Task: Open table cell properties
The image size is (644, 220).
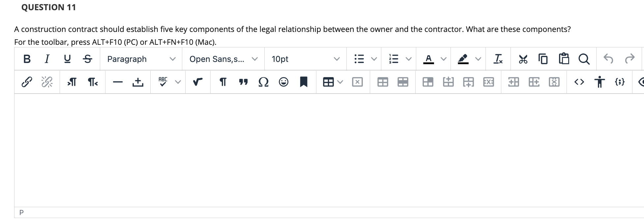Action: click(x=428, y=82)
